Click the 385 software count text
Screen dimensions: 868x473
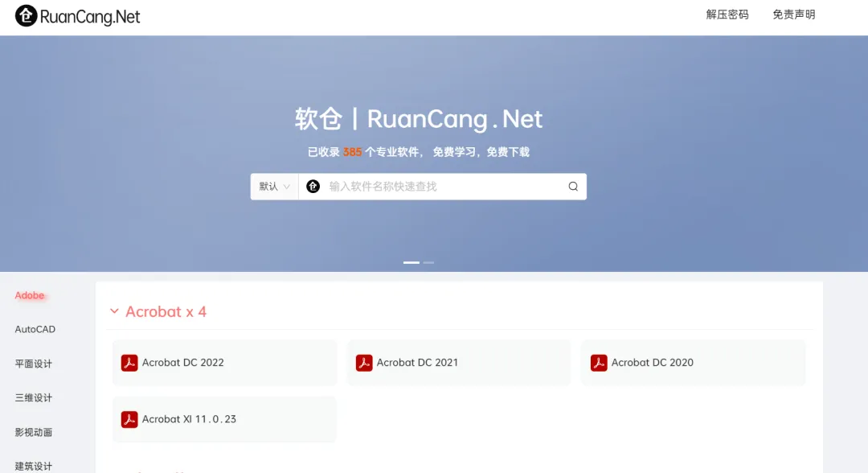(352, 152)
